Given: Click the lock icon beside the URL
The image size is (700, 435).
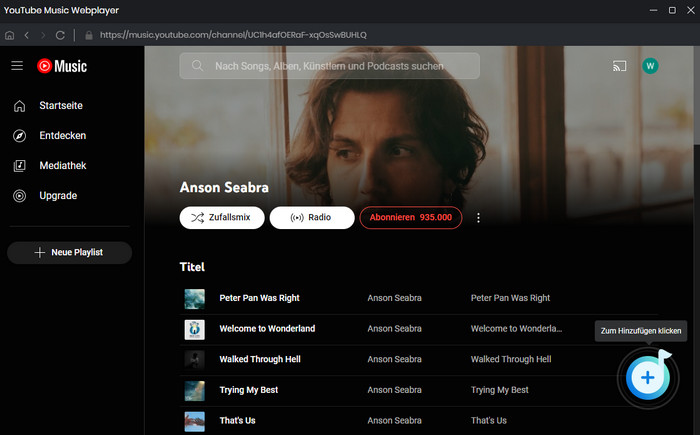Looking at the screenshot, I should (x=89, y=35).
